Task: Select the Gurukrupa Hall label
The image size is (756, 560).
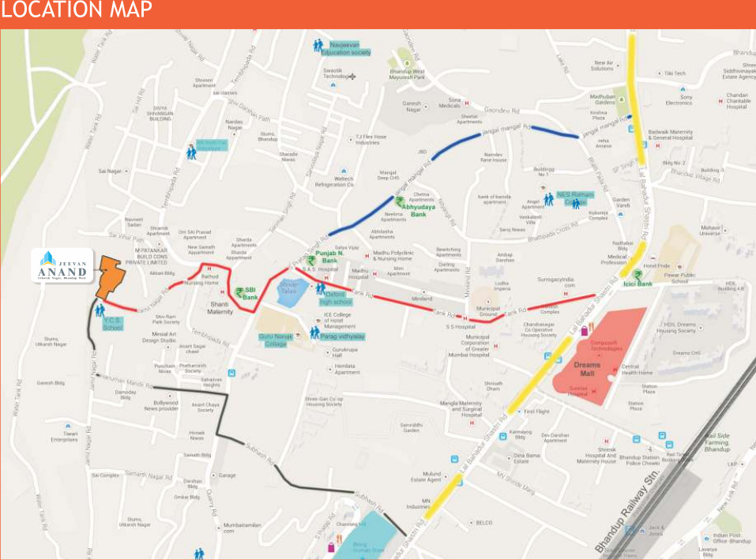Action: (x=344, y=352)
